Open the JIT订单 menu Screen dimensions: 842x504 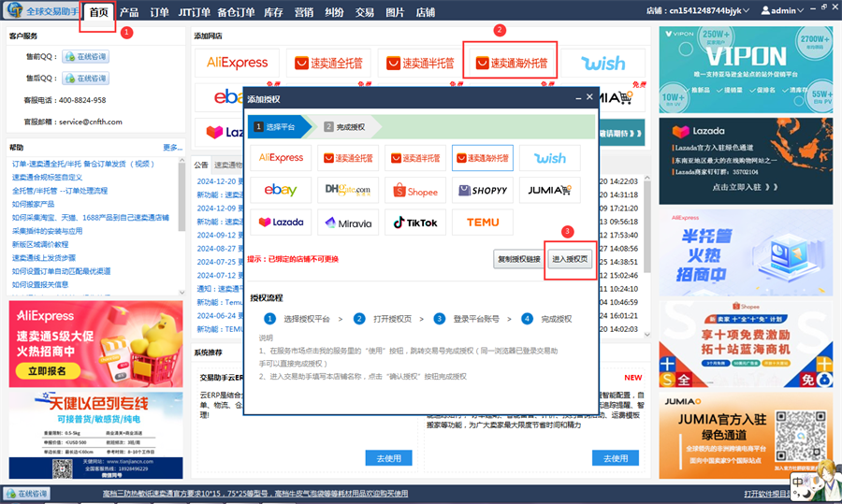coord(195,12)
